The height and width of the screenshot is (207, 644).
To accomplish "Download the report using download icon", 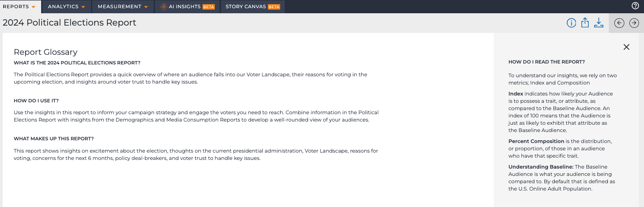I will coord(599,23).
